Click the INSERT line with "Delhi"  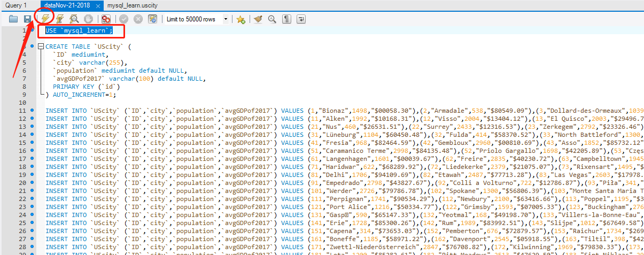pos(344,175)
